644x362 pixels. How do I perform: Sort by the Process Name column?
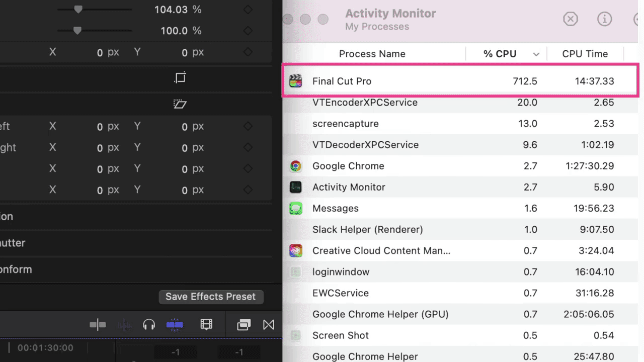point(372,54)
